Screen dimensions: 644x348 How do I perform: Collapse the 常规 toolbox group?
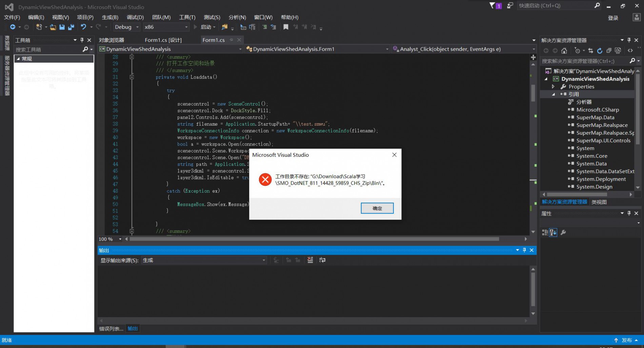click(x=18, y=59)
